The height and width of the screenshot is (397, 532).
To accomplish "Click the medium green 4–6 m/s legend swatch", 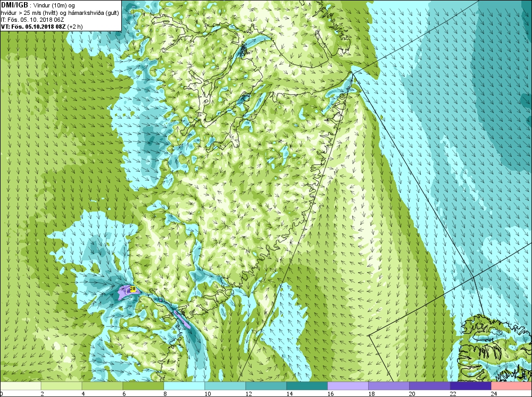I will pos(102,386).
